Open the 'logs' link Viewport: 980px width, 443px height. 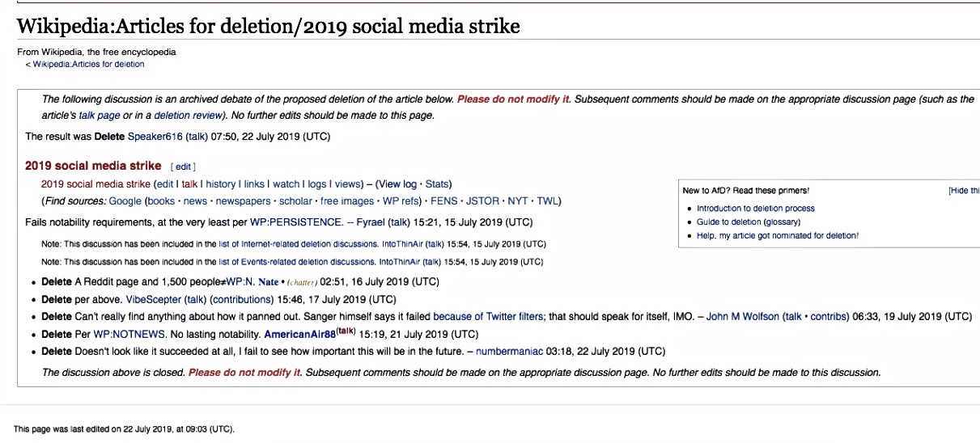[x=317, y=184]
